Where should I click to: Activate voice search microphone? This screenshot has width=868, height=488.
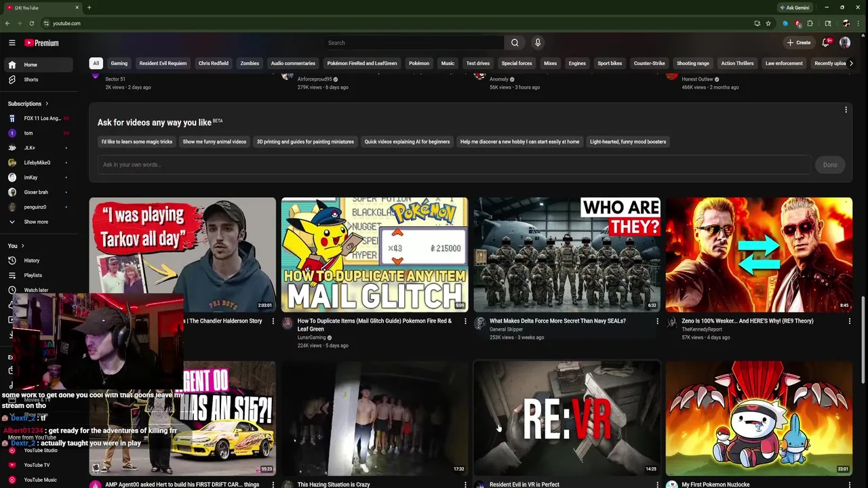tap(538, 43)
